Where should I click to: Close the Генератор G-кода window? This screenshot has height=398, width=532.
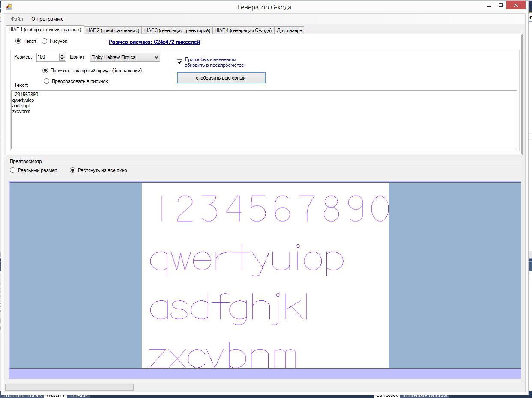pos(516,6)
